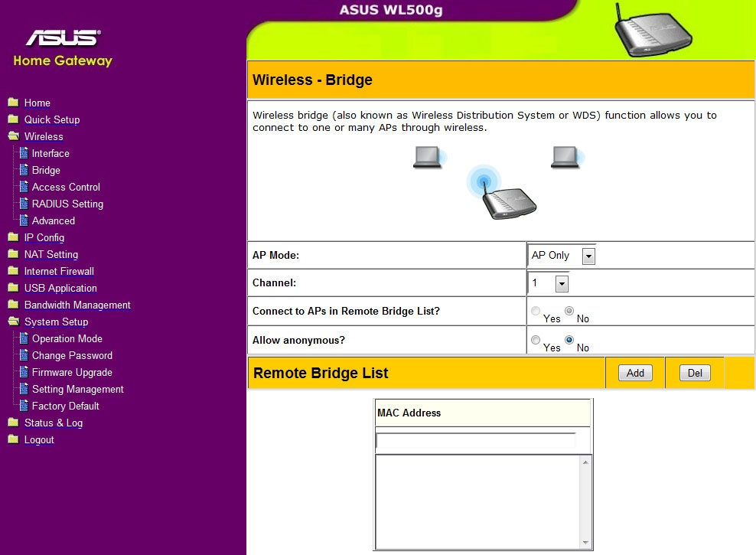Open the Internet Firewall menu
756x555 pixels.
pos(60,272)
